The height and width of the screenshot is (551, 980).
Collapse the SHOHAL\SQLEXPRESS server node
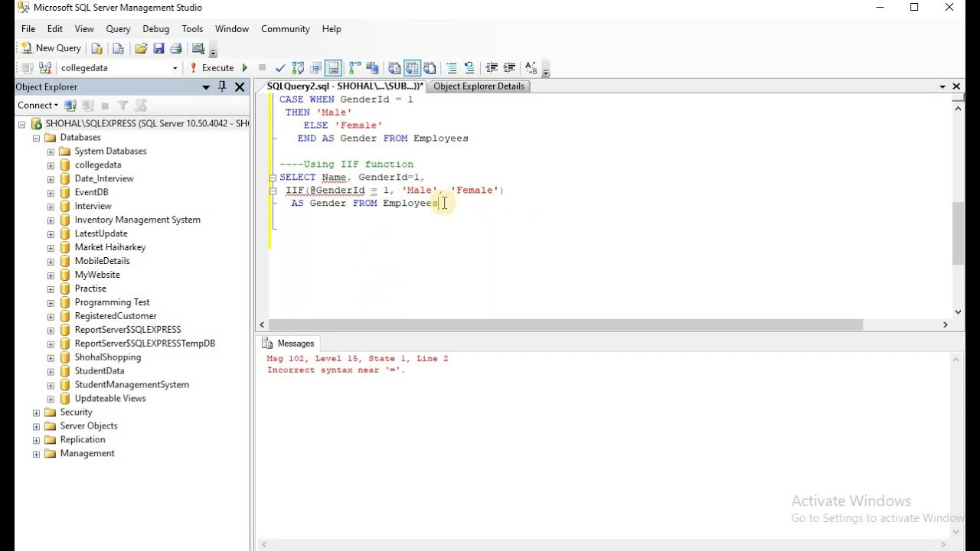22,124
